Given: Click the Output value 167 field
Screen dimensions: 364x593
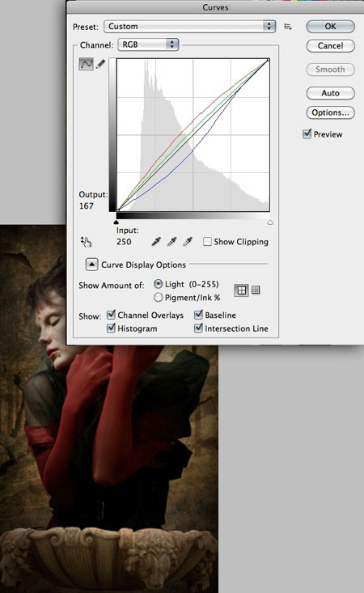Looking at the screenshot, I should point(87,206).
